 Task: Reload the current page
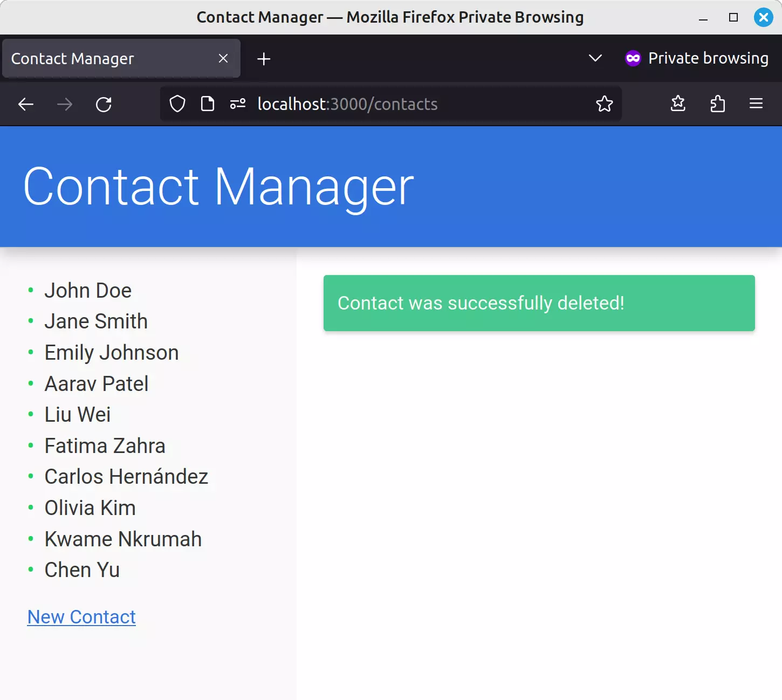104,104
